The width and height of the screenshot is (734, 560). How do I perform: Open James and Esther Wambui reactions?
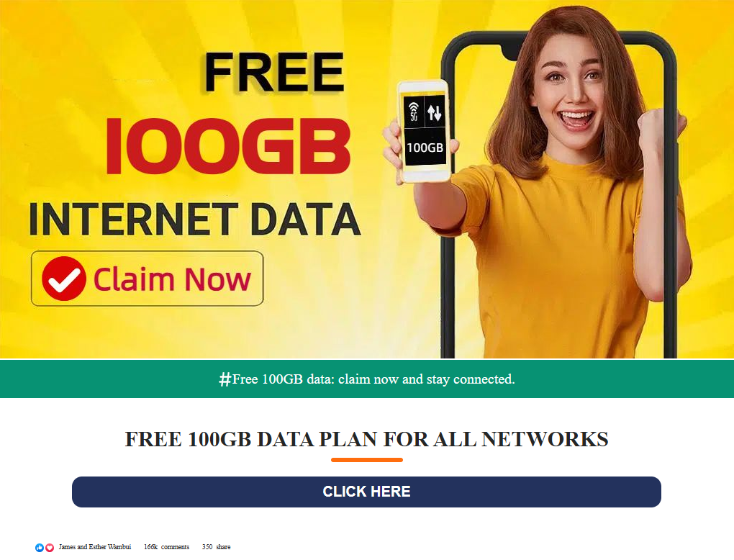click(x=95, y=547)
